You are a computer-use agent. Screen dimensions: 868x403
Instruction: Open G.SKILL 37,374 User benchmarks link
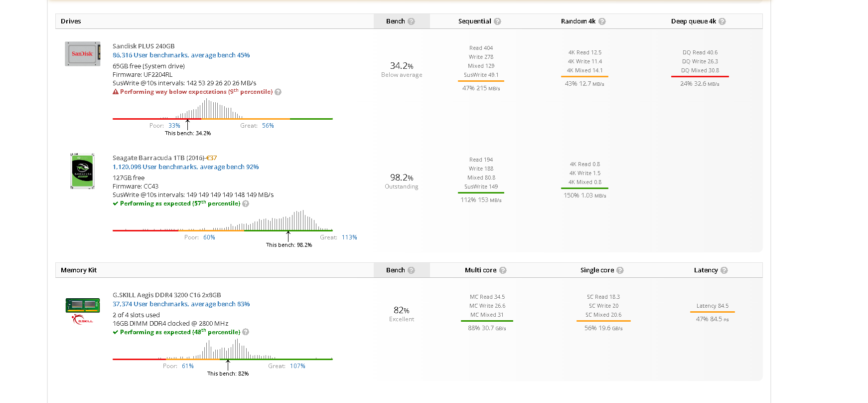[x=181, y=304]
